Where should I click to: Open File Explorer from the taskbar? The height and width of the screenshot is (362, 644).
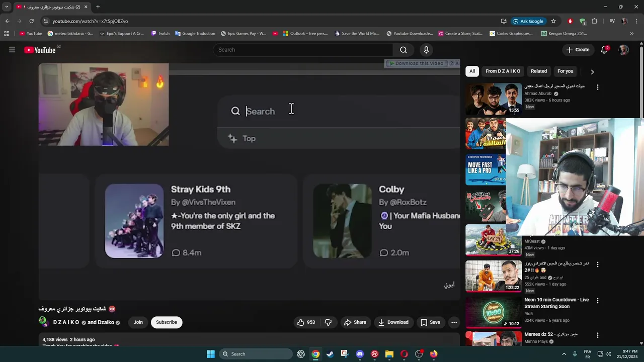pos(389,354)
